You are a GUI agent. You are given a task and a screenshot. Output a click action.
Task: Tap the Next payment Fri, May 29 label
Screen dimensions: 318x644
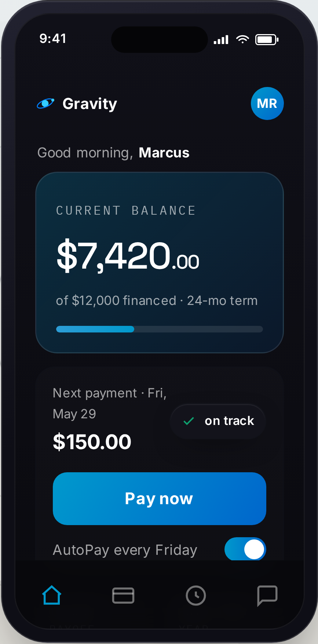coord(110,403)
